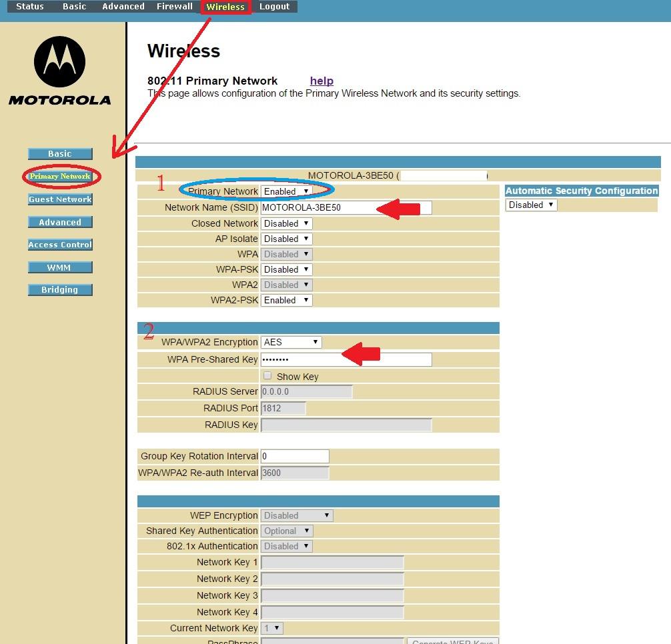Click the Network Key 3 field

[332, 596]
